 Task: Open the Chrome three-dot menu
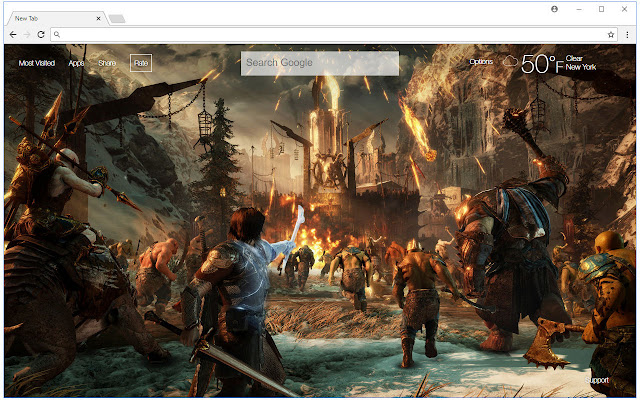[x=627, y=35]
